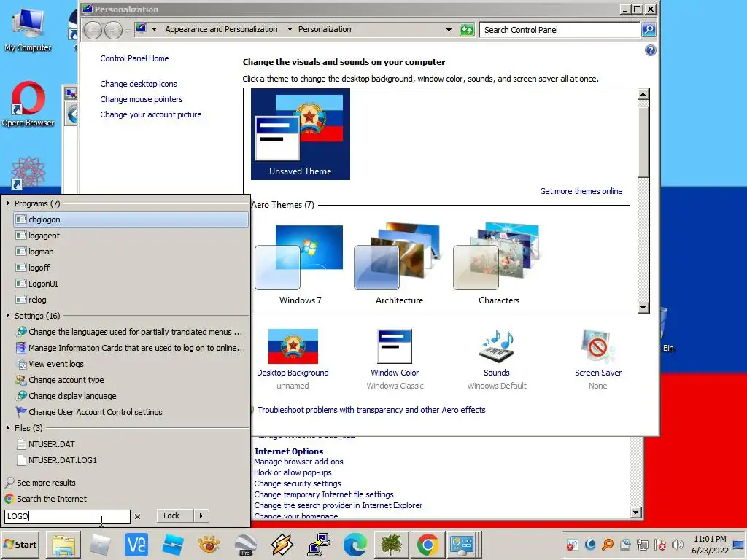Open Microsoft Edge from the taskbar
The height and width of the screenshot is (560, 747).
pyautogui.click(x=355, y=544)
